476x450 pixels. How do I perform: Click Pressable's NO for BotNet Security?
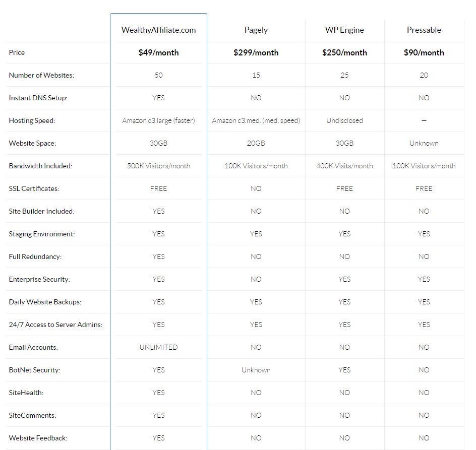click(x=424, y=370)
